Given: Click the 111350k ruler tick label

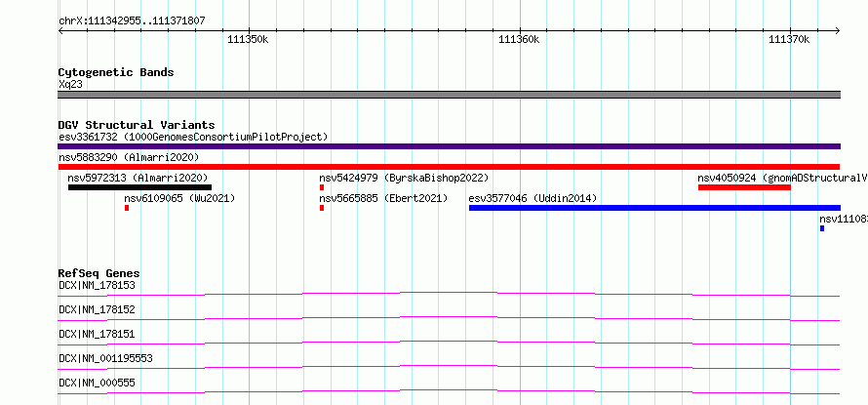Looking at the screenshot, I should click(248, 40).
